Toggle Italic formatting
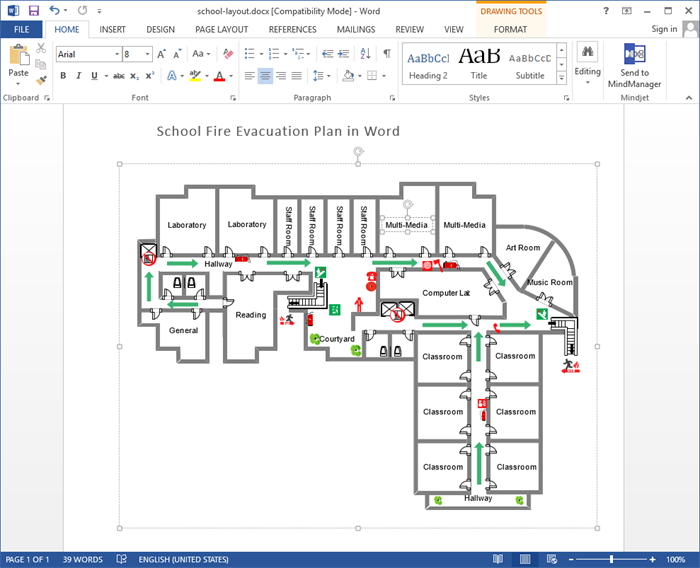Viewport: 700px width, 568px height. click(78, 76)
